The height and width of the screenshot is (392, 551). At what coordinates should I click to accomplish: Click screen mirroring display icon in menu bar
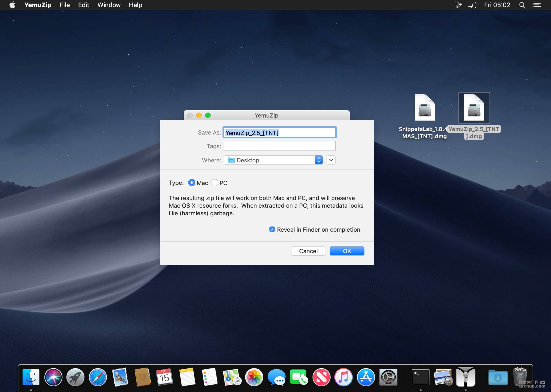pyautogui.click(x=473, y=5)
